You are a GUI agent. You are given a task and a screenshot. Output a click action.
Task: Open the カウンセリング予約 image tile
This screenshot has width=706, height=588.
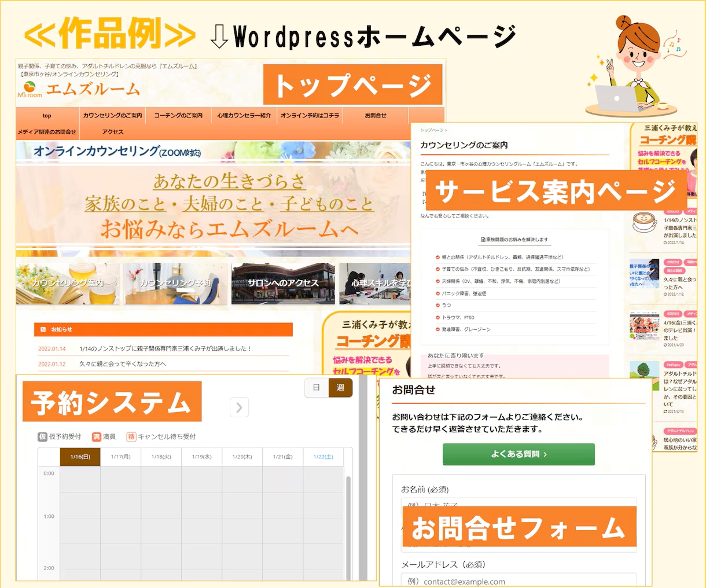coord(176,283)
